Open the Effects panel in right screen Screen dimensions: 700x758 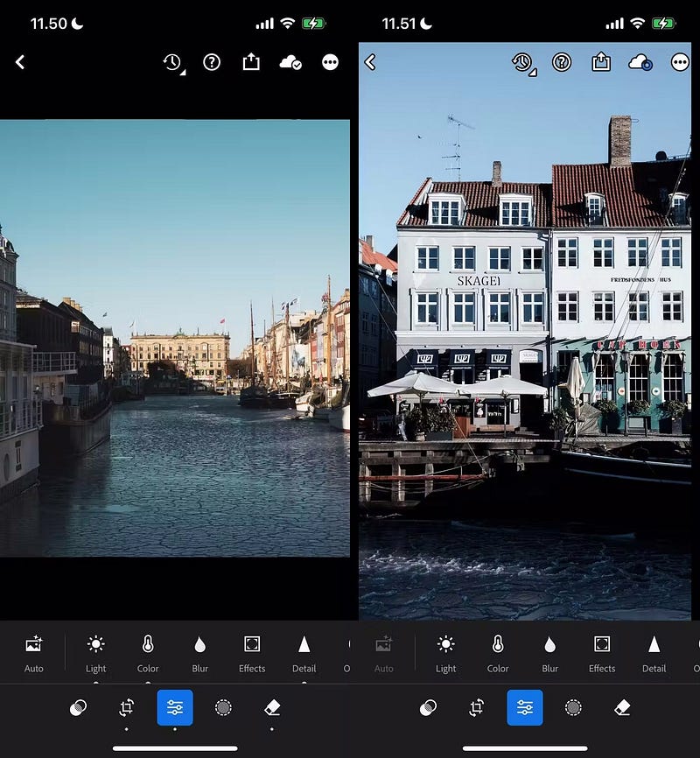point(602,645)
